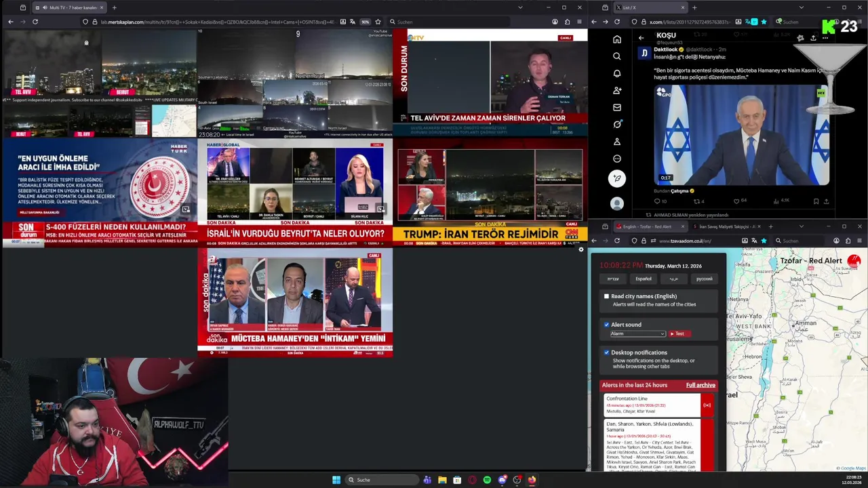Toggle the Alert sound checkbox

coord(606,325)
